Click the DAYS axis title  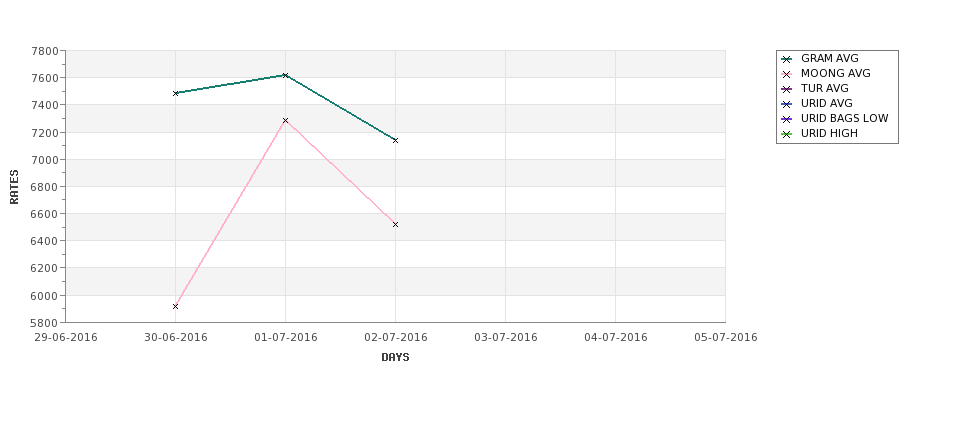pos(395,358)
